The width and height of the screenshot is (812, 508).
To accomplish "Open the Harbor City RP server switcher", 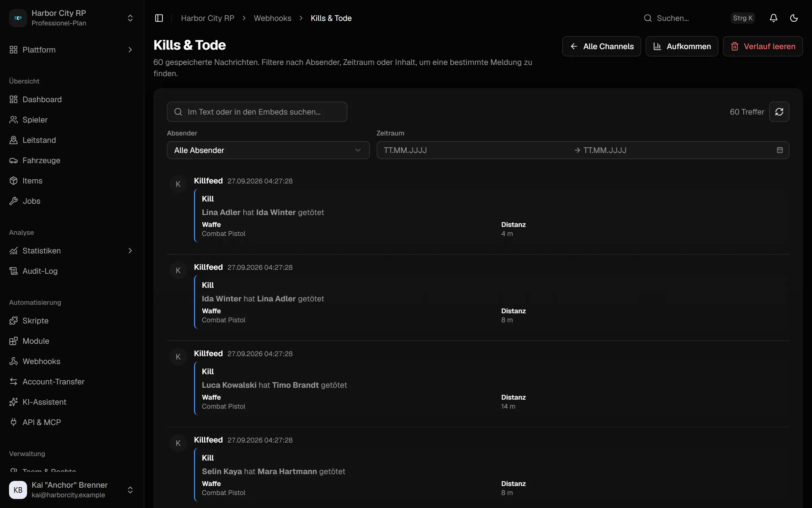I will 72,18.
